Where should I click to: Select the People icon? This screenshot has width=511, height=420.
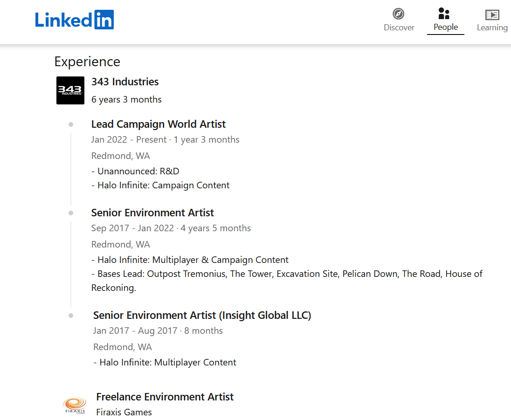pyautogui.click(x=444, y=14)
